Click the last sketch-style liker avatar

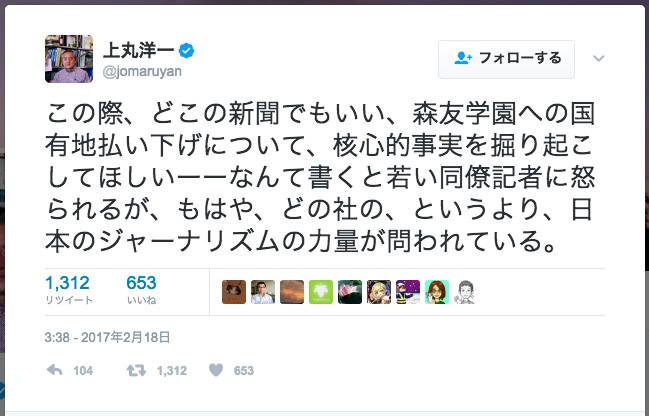465,292
